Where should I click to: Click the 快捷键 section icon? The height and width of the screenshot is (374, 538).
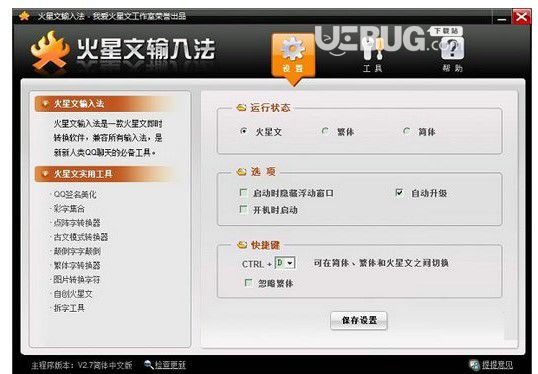(242, 245)
